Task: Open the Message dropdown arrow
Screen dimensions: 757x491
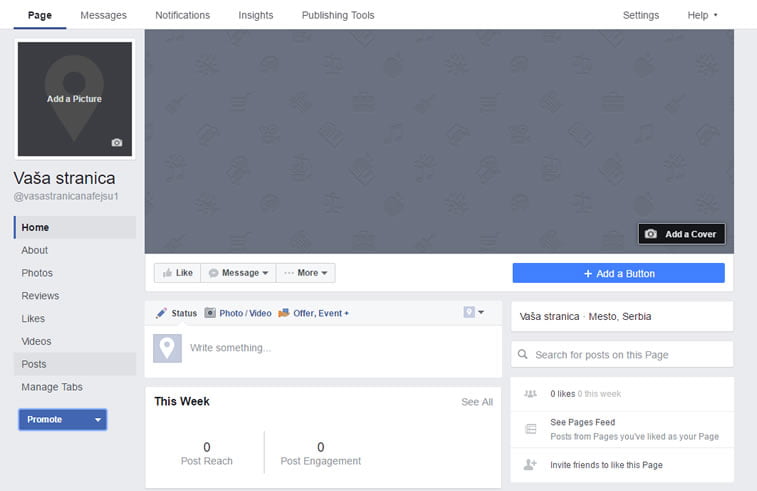Action: 265,273
